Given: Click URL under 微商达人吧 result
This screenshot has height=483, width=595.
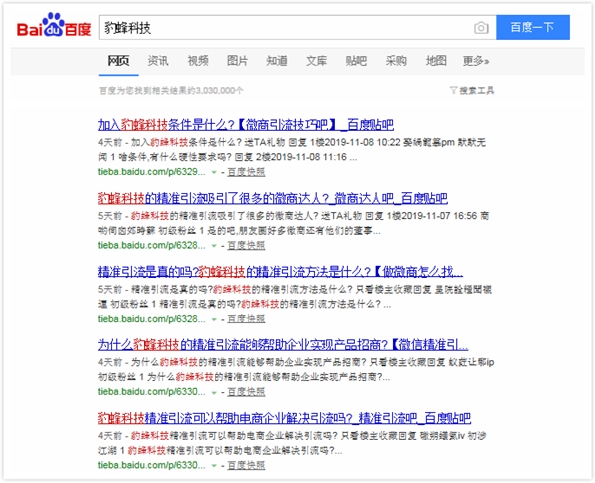Looking at the screenshot, I should (x=151, y=245).
